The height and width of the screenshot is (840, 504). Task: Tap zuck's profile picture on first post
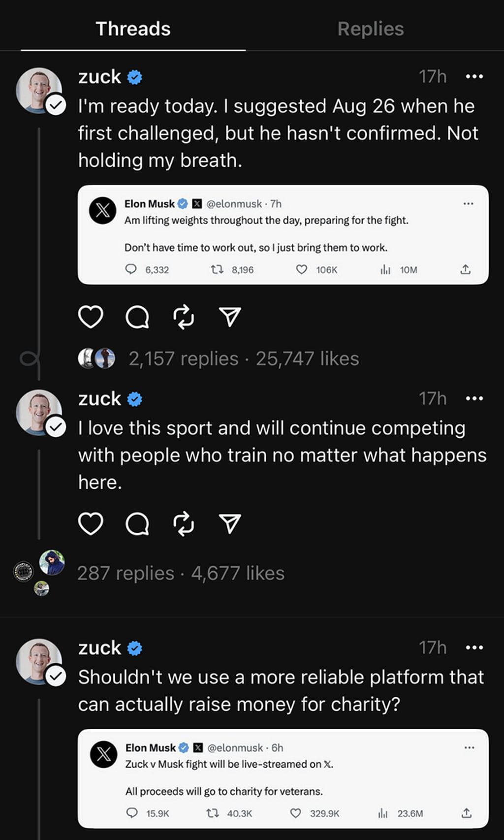(x=39, y=91)
